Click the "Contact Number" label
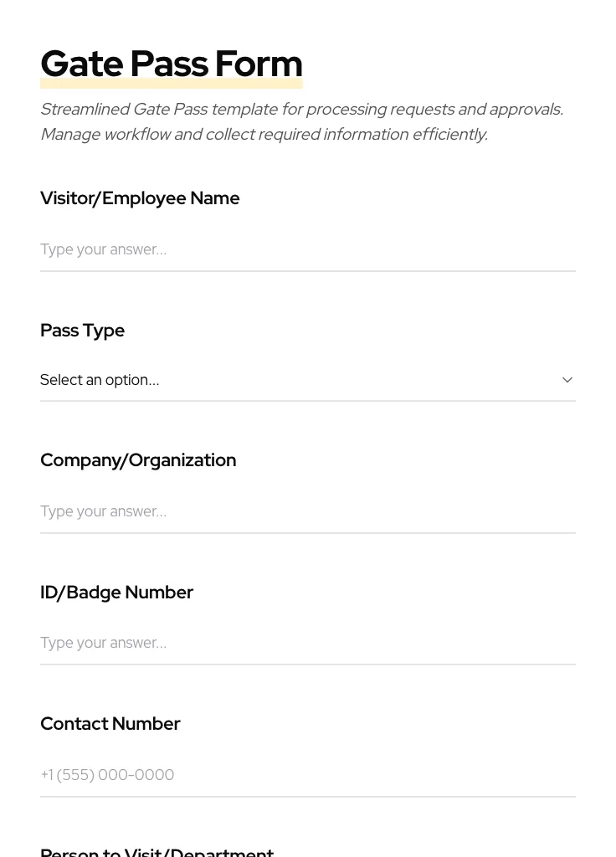This screenshot has width=616, height=857. click(110, 724)
